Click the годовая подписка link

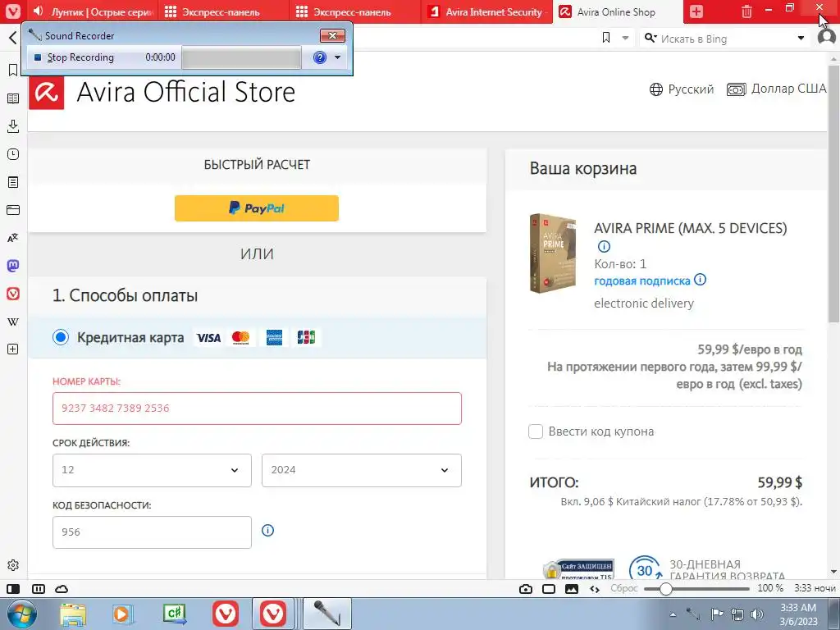641,281
